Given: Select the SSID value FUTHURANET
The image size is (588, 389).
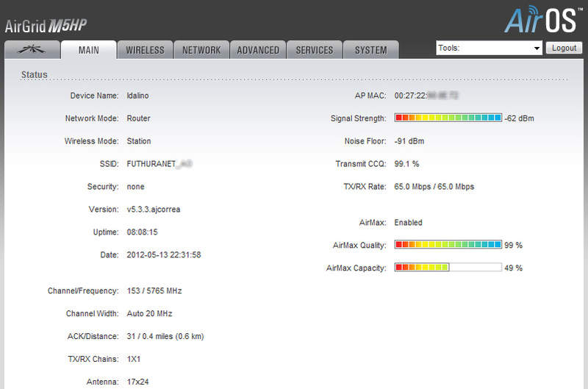Looking at the screenshot, I should point(159,164).
